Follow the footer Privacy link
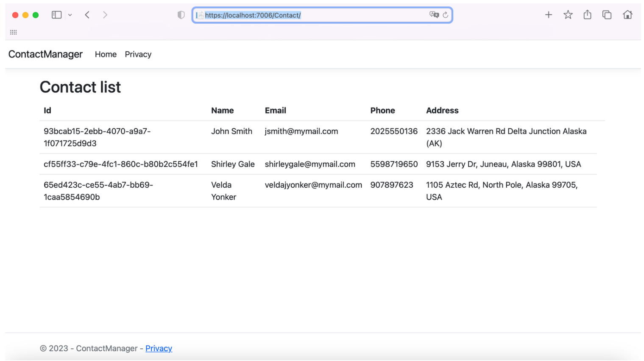 (x=159, y=348)
